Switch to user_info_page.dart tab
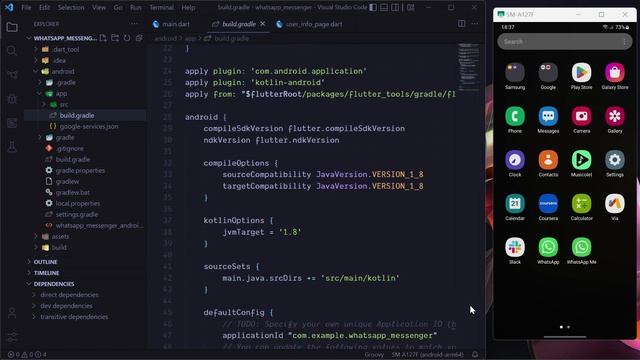The image size is (640, 360). click(x=309, y=24)
